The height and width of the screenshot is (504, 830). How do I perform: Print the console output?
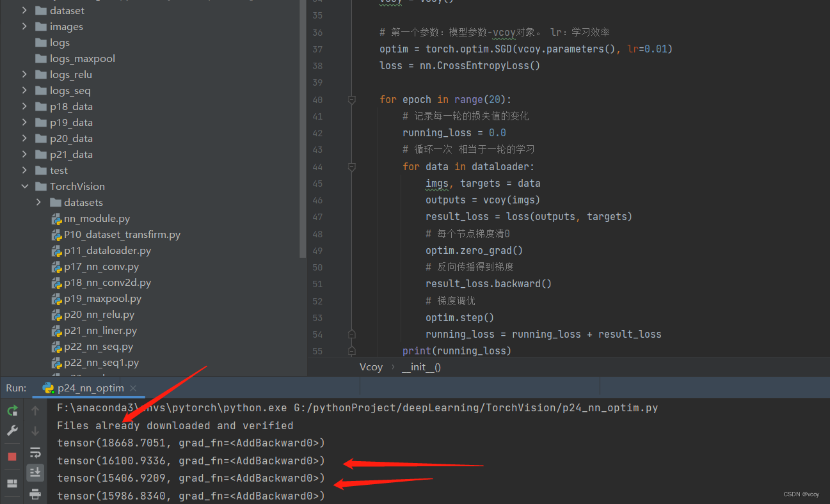pos(35,494)
